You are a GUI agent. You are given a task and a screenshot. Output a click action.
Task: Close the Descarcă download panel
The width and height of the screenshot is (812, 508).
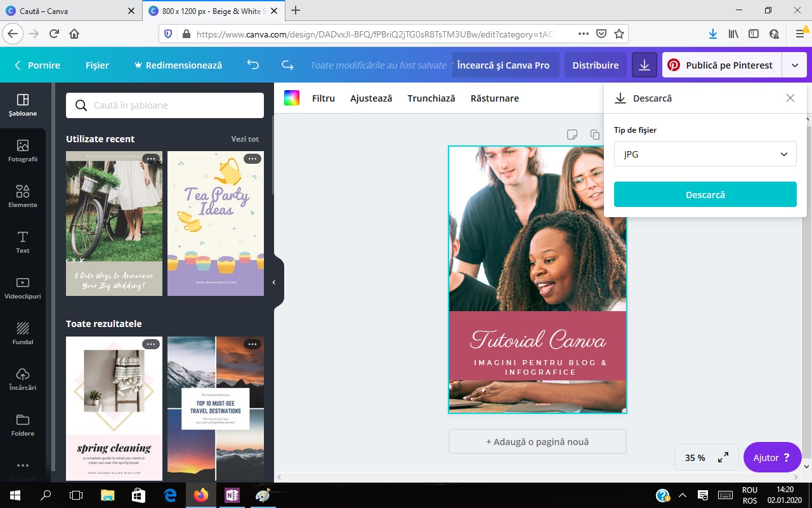pos(790,98)
